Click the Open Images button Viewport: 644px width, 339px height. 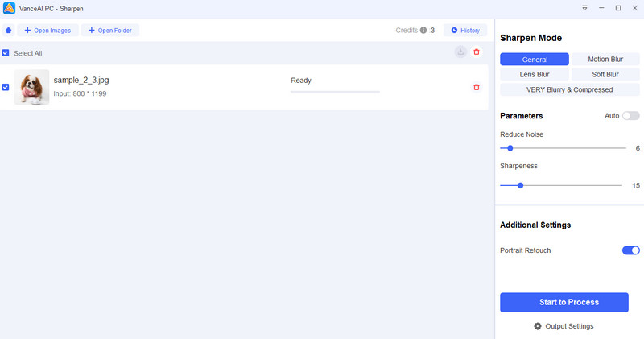47,31
